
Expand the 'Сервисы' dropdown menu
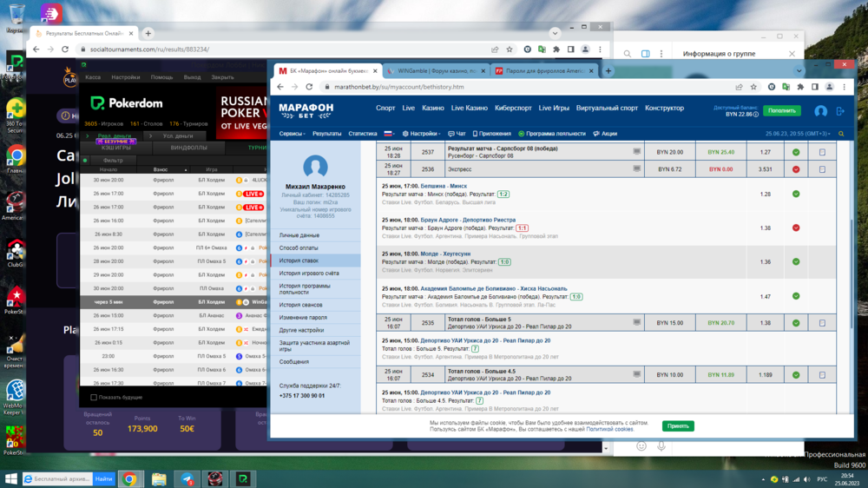tap(293, 134)
